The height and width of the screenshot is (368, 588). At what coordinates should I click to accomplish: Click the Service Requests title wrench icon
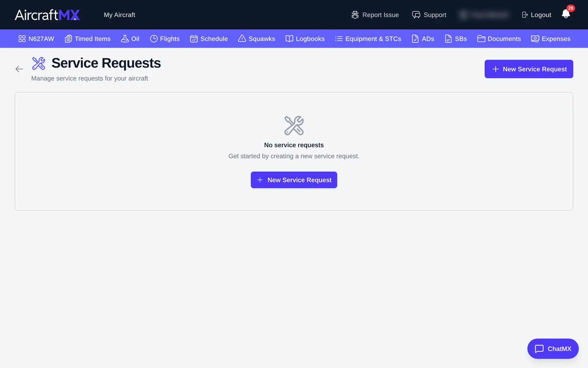click(x=39, y=63)
